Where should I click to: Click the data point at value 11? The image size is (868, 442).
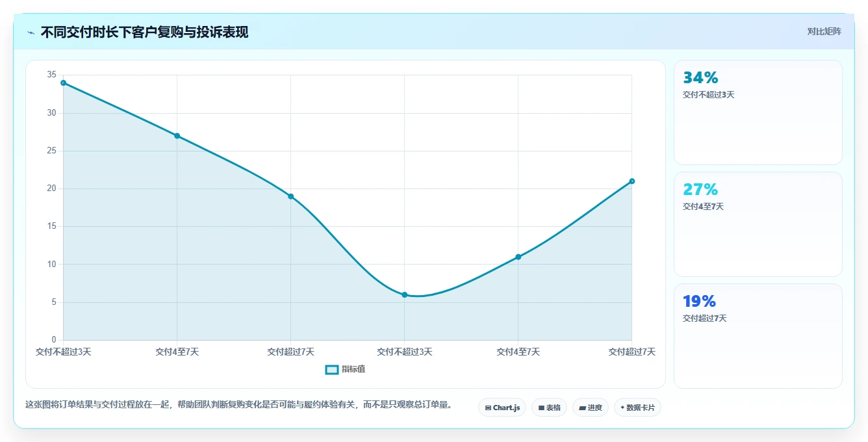coord(518,257)
